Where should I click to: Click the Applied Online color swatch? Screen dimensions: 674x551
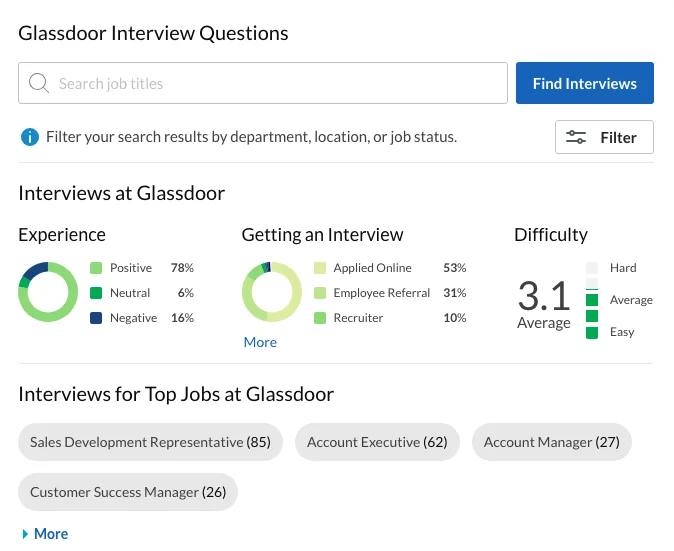(320, 268)
